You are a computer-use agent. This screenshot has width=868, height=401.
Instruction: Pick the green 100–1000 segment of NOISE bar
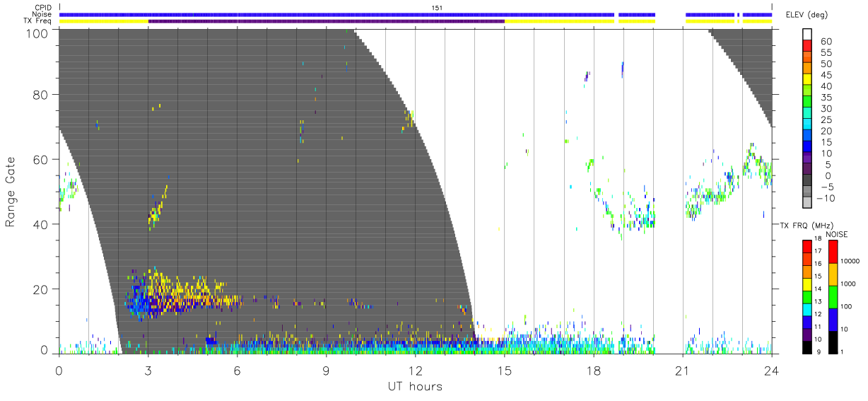[833, 296]
